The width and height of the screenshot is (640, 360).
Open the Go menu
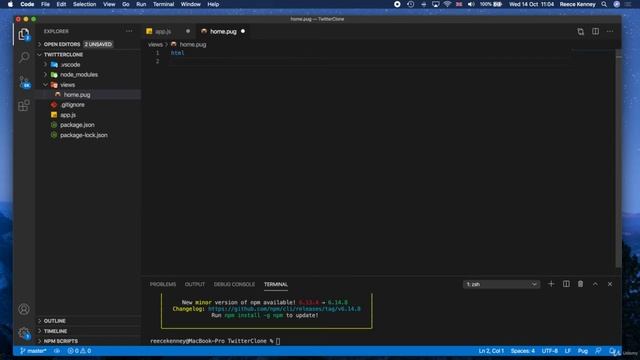pos(126,4)
